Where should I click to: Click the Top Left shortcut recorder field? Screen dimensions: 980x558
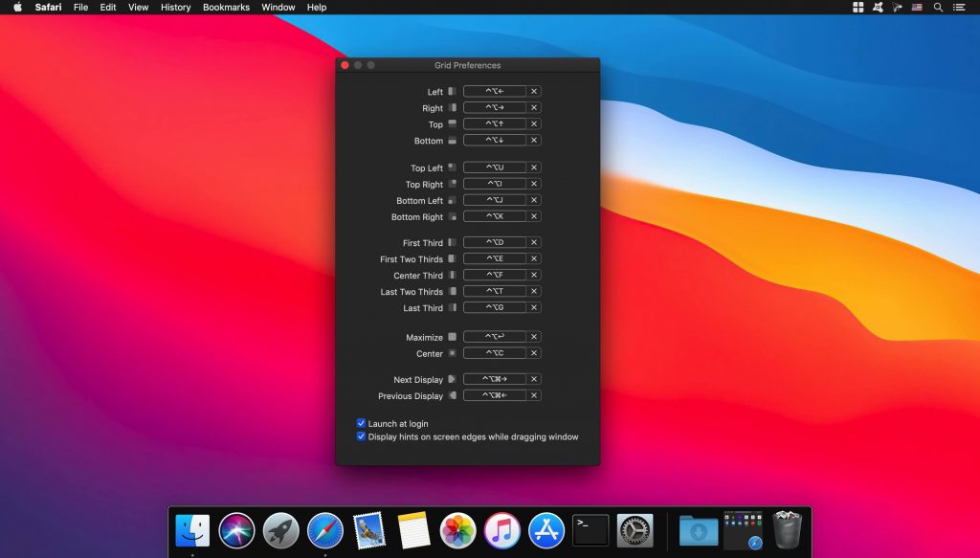click(x=495, y=167)
